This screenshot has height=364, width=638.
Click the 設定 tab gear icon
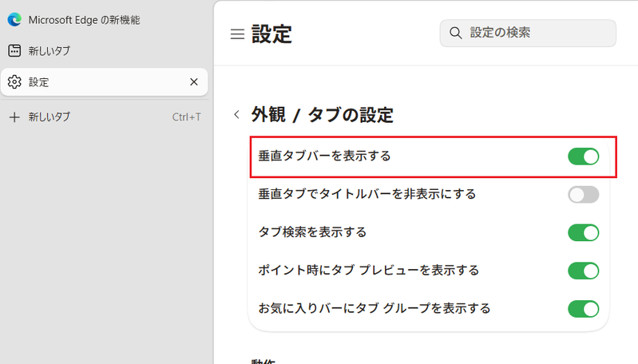(14, 81)
